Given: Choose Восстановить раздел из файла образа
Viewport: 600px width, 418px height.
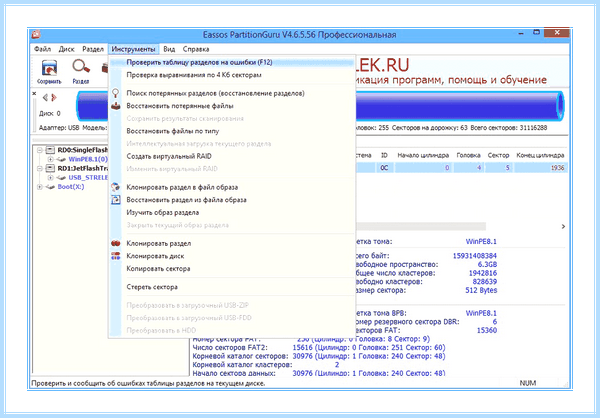Looking at the screenshot, I should [x=232, y=200].
